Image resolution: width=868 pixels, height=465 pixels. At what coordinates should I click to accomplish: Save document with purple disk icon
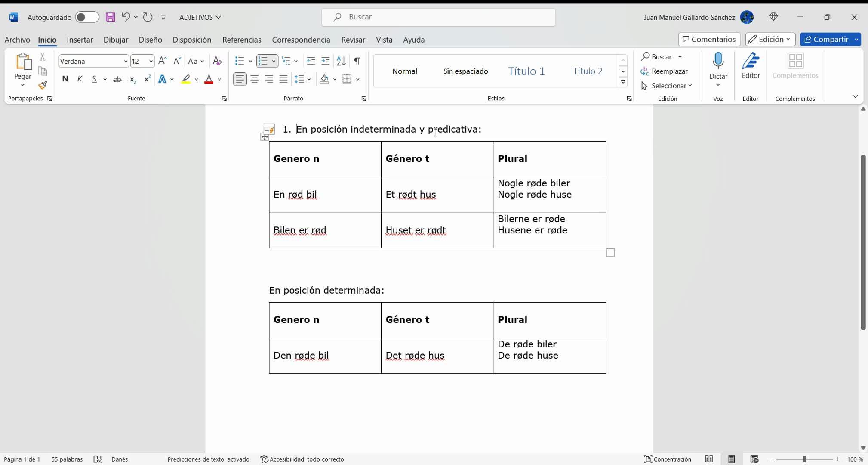point(111,17)
